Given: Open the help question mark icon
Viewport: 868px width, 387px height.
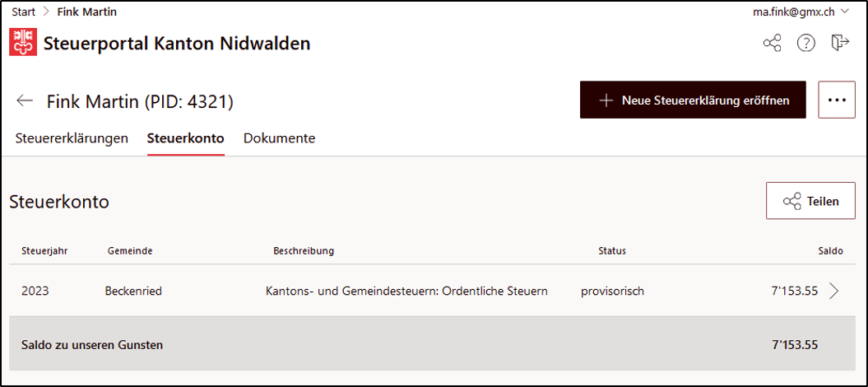Looking at the screenshot, I should (x=806, y=43).
